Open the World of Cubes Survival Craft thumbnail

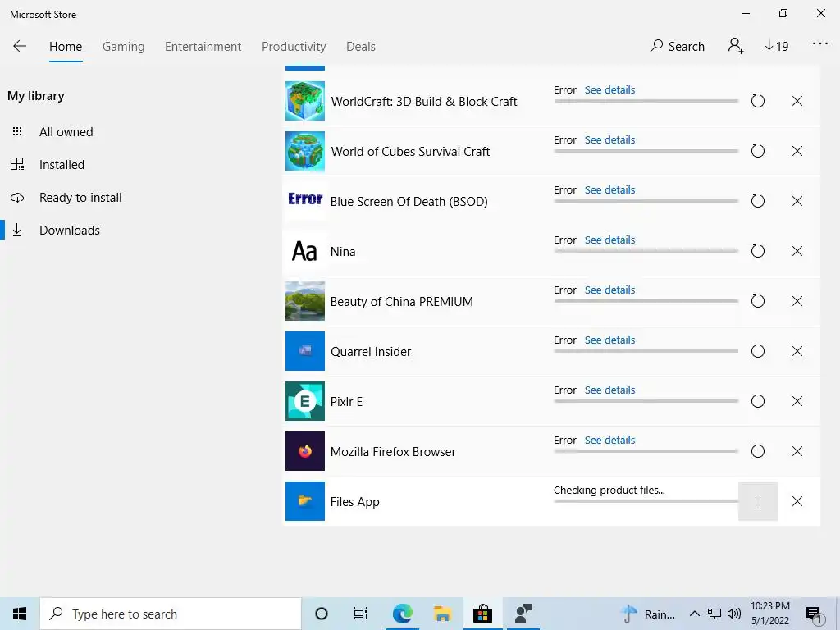click(305, 151)
